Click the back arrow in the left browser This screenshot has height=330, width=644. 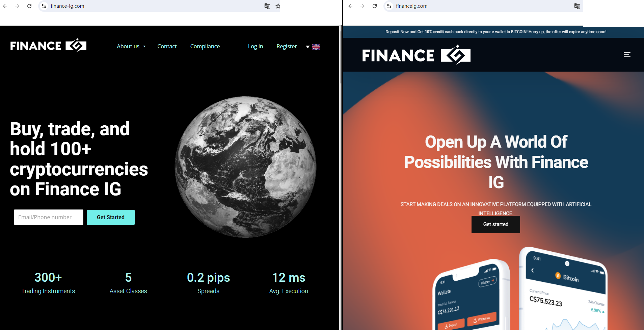[x=5, y=6]
